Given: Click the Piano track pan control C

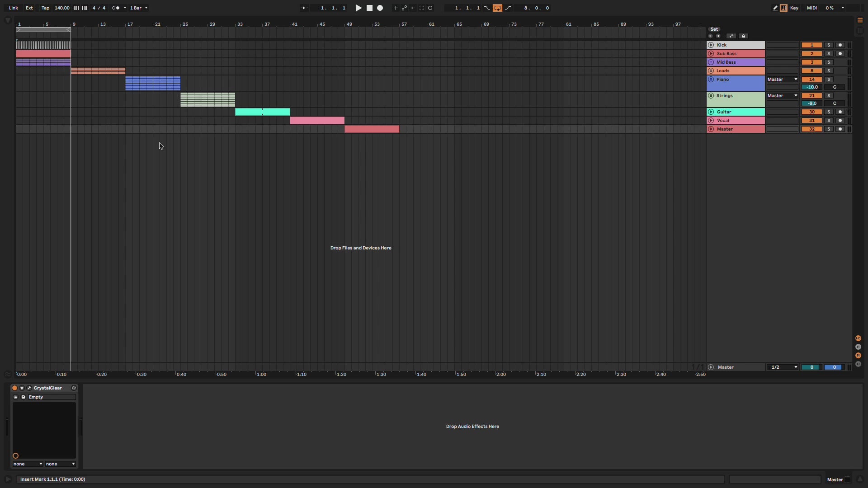Looking at the screenshot, I should tap(834, 87).
